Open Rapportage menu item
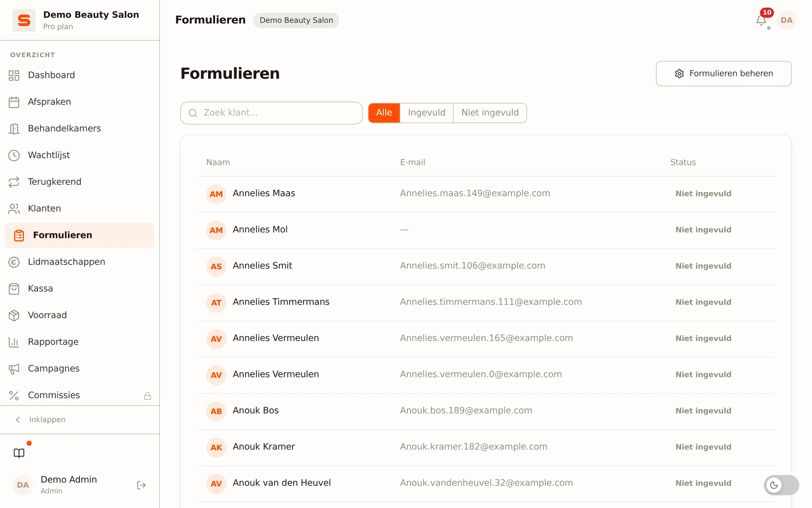This screenshot has height=508, width=812. tap(80, 342)
